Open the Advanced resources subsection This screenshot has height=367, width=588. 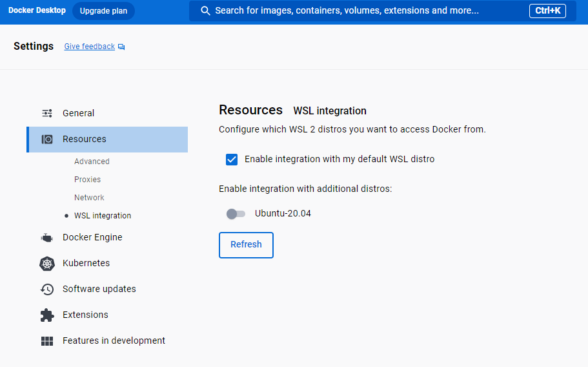point(92,162)
